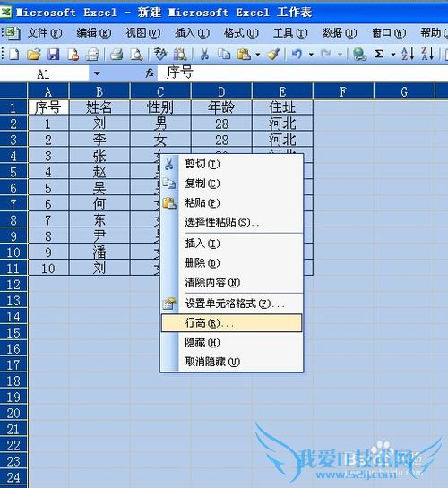
Task: Click cell B10 containing 潘
Action: point(99,253)
